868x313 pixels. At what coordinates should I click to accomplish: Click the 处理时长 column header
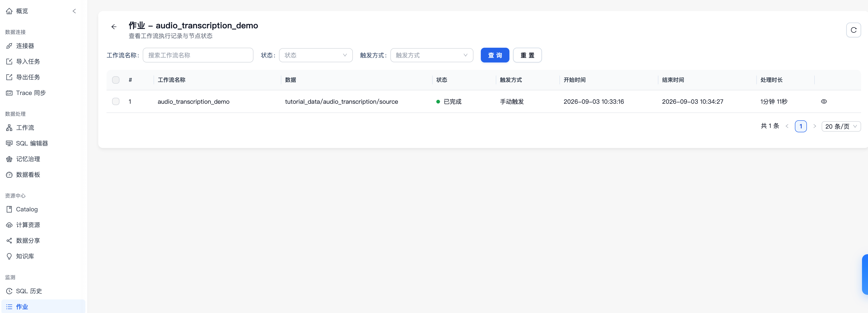coord(771,80)
